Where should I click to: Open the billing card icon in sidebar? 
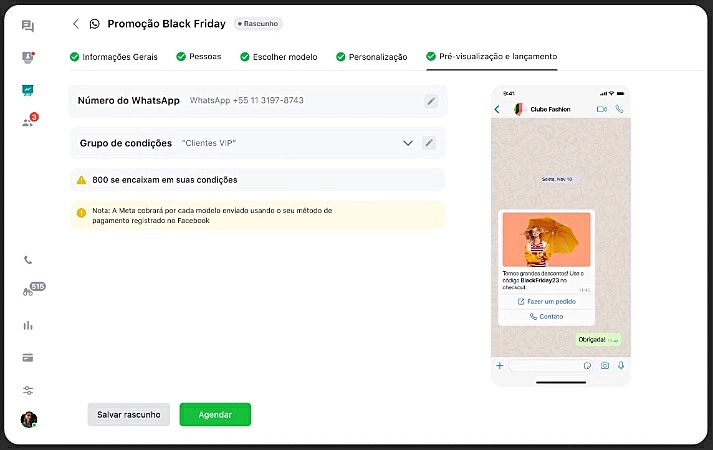point(28,358)
